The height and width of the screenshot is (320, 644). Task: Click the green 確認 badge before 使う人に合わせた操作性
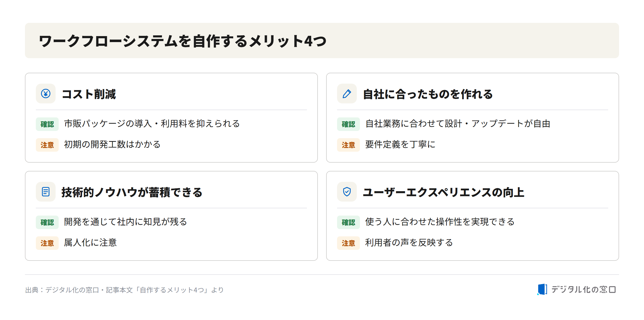(x=348, y=222)
